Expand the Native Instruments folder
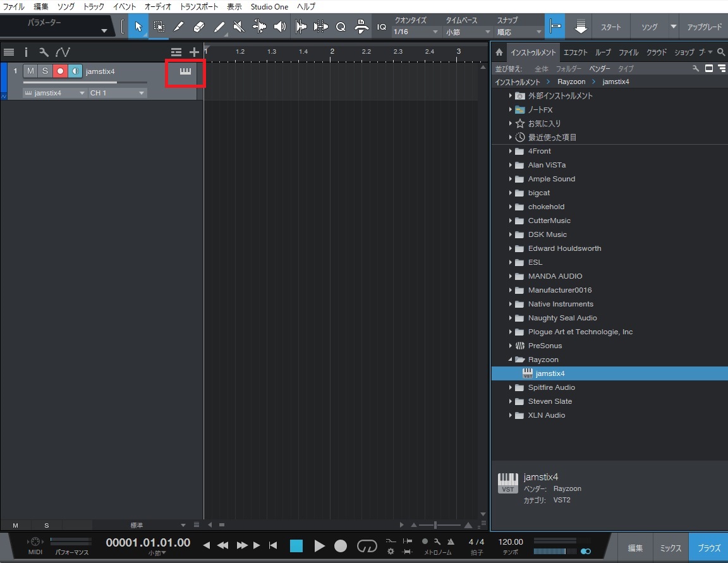The height and width of the screenshot is (563, 728). (511, 304)
